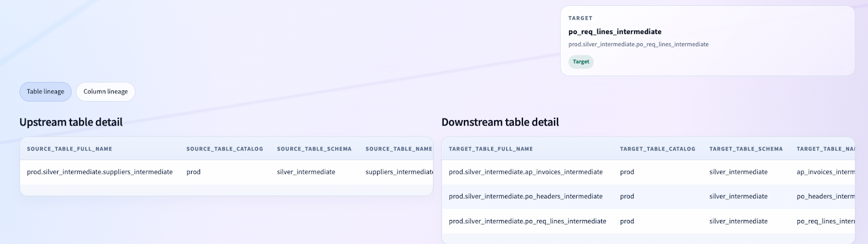Screen dimensions: 868x244
Task: Select the downstream ap_invoices_intermediate full name row
Action: coord(526,172)
